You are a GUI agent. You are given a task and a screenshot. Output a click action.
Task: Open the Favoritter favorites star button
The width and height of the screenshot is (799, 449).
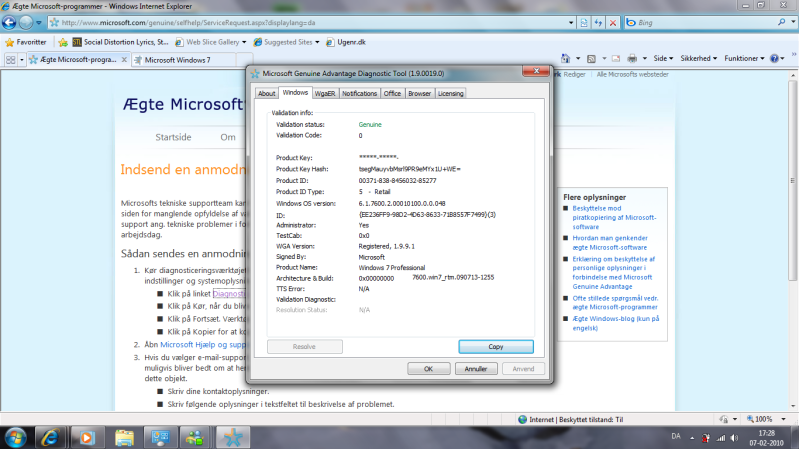25,42
